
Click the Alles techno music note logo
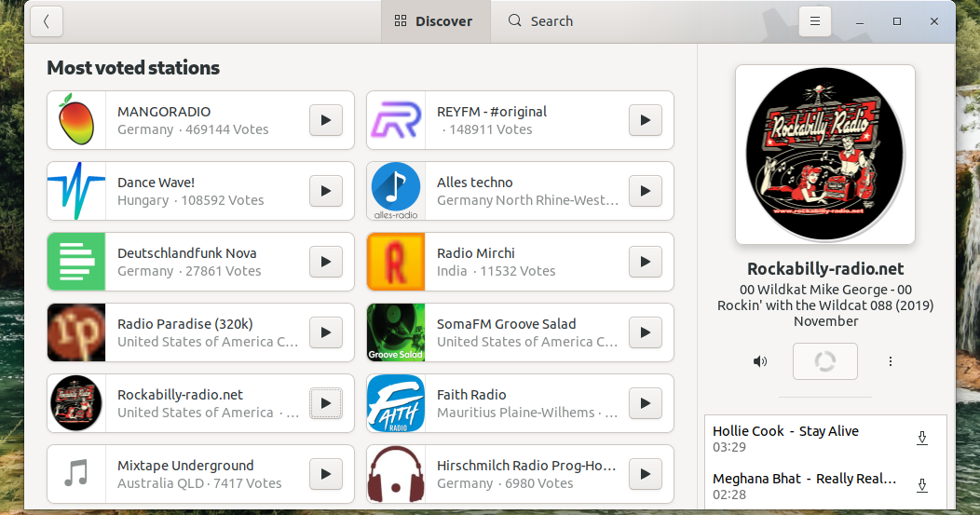click(396, 191)
